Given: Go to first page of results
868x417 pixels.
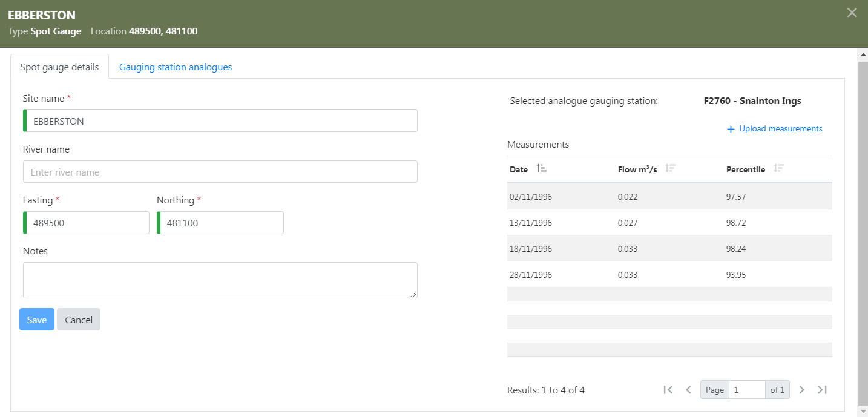Looking at the screenshot, I should 668,390.
